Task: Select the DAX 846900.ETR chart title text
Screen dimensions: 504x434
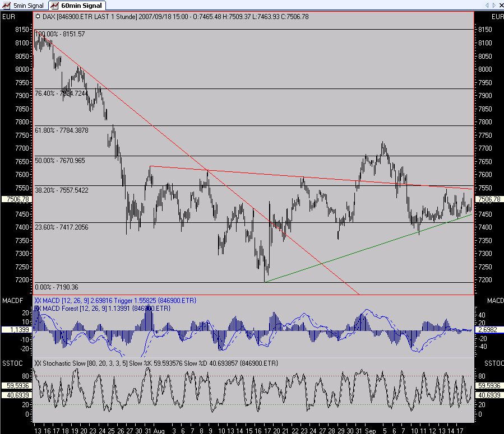Action: tap(175, 16)
